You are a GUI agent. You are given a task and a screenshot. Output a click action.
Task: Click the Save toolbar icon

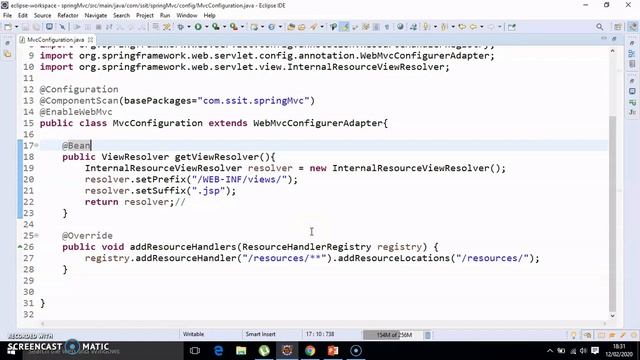[x=25, y=27]
